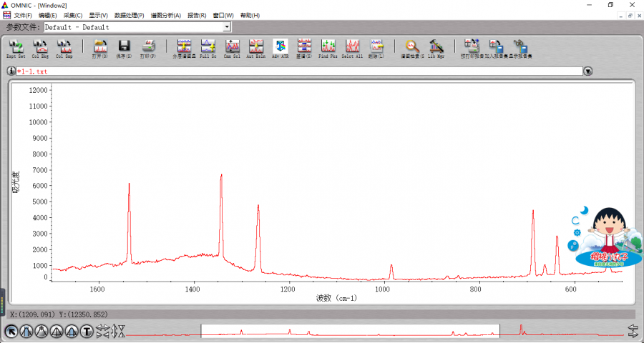The image size is (644, 343).
Task: Print using the 打印(P) printer icon
Action: (148, 49)
